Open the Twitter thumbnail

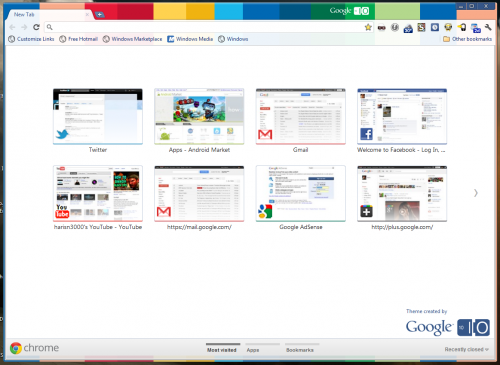tap(98, 116)
